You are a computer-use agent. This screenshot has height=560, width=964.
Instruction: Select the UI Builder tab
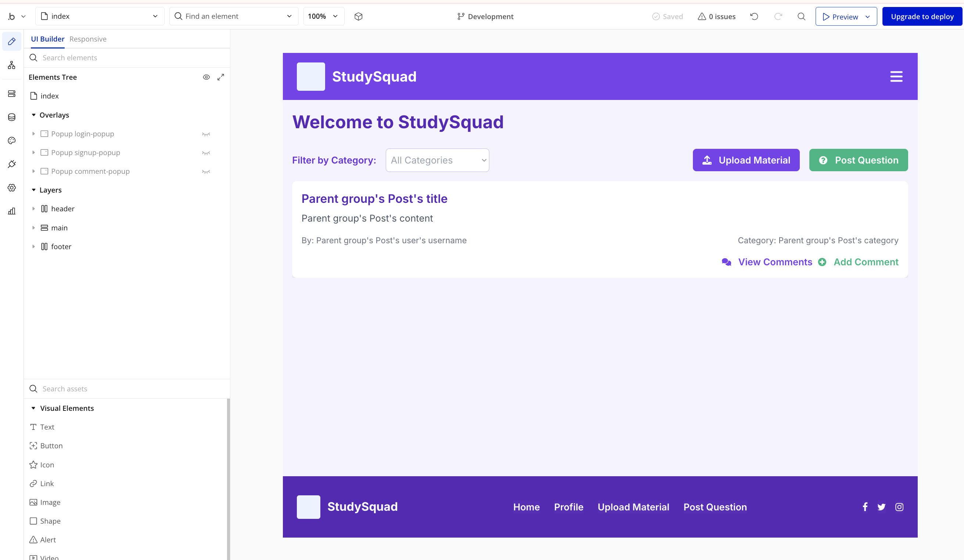(47, 39)
